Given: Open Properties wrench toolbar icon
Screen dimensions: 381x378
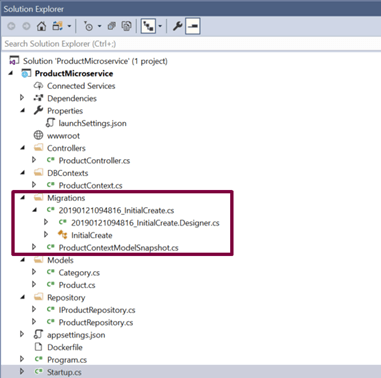Looking at the screenshot, I should pyautogui.click(x=177, y=26).
